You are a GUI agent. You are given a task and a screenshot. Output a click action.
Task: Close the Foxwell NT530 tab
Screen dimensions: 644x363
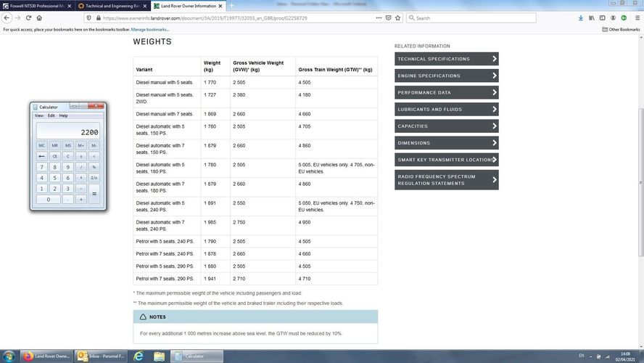click(69, 6)
